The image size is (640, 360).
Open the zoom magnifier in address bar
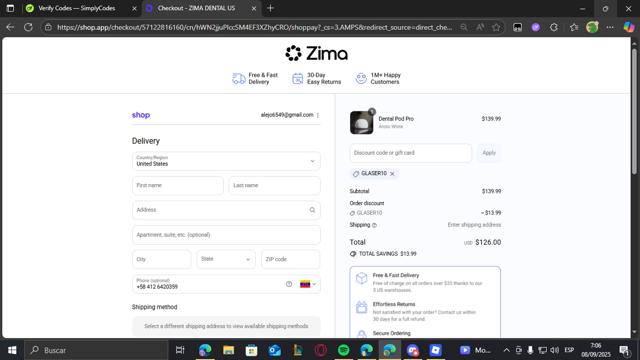point(464,27)
